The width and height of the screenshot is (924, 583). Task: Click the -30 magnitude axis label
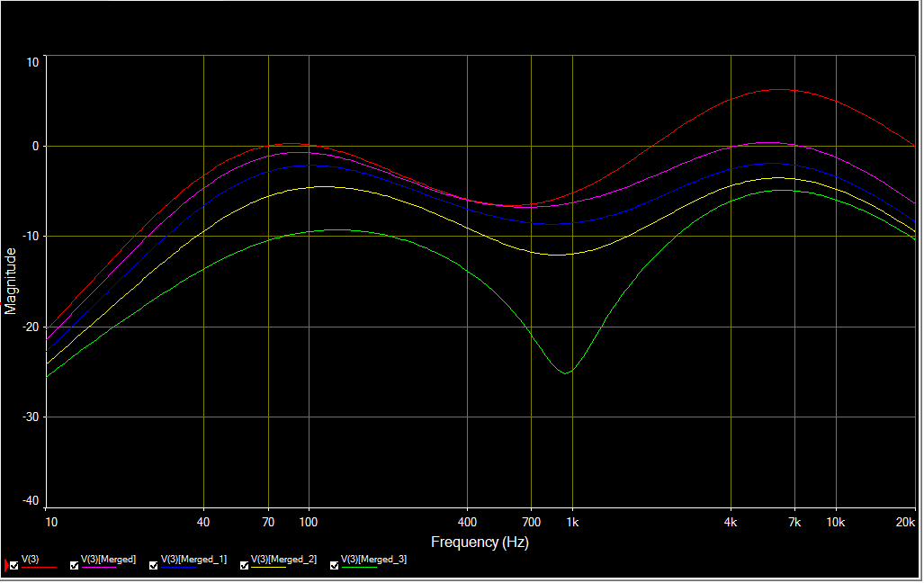[x=31, y=417]
